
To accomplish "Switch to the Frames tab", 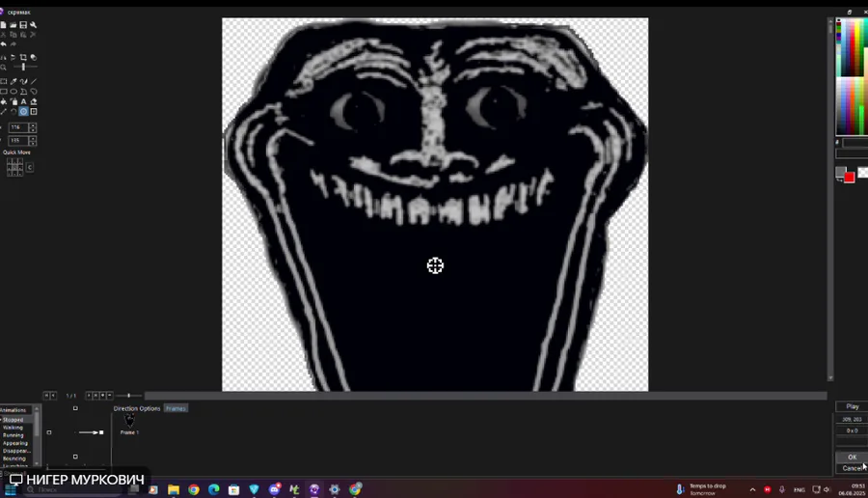I will (x=176, y=409).
